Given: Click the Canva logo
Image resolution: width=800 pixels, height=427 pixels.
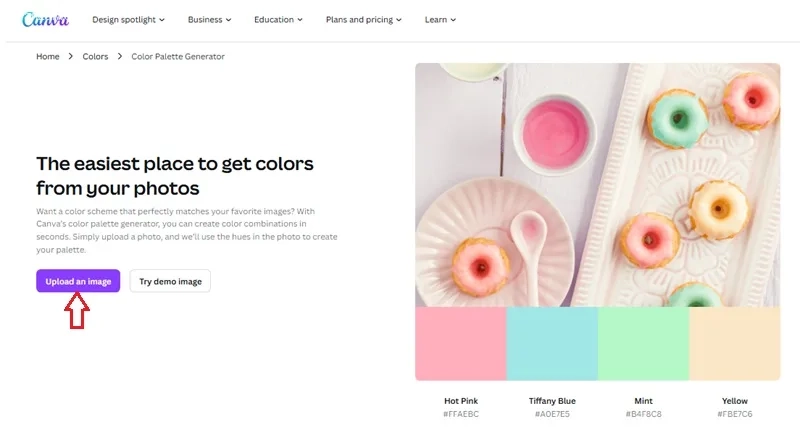Looking at the screenshot, I should (46, 19).
